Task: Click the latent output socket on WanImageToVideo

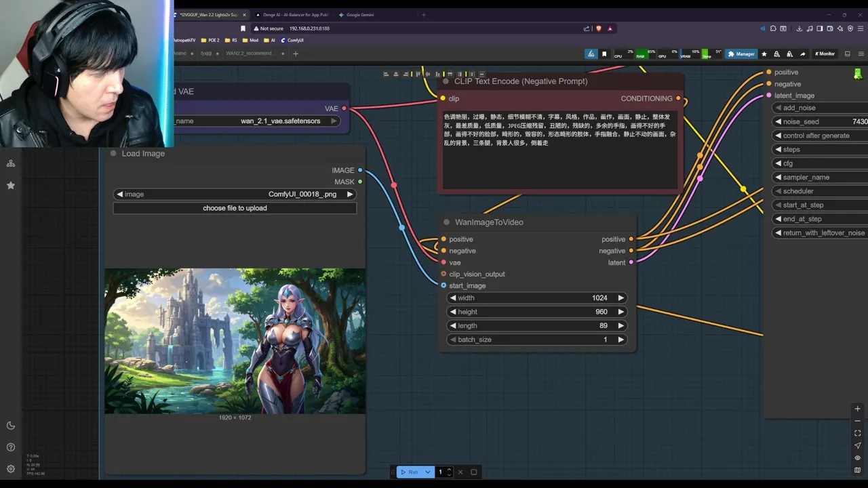Action: [631, 262]
